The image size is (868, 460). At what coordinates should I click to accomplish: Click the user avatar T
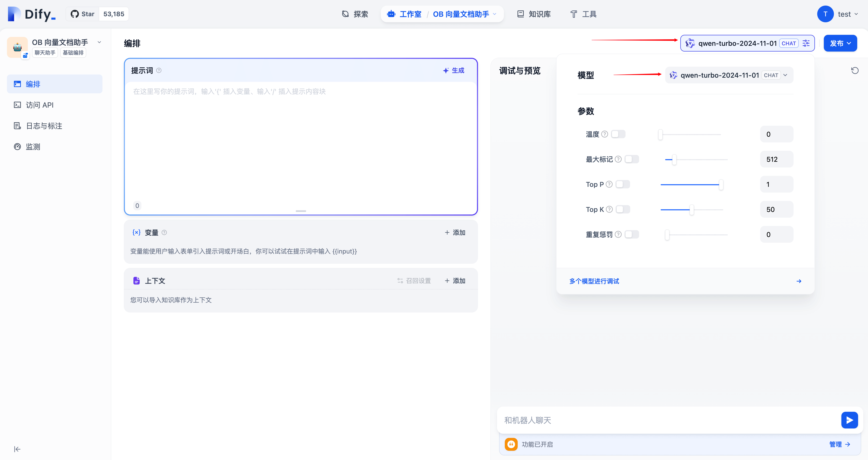coord(825,14)
